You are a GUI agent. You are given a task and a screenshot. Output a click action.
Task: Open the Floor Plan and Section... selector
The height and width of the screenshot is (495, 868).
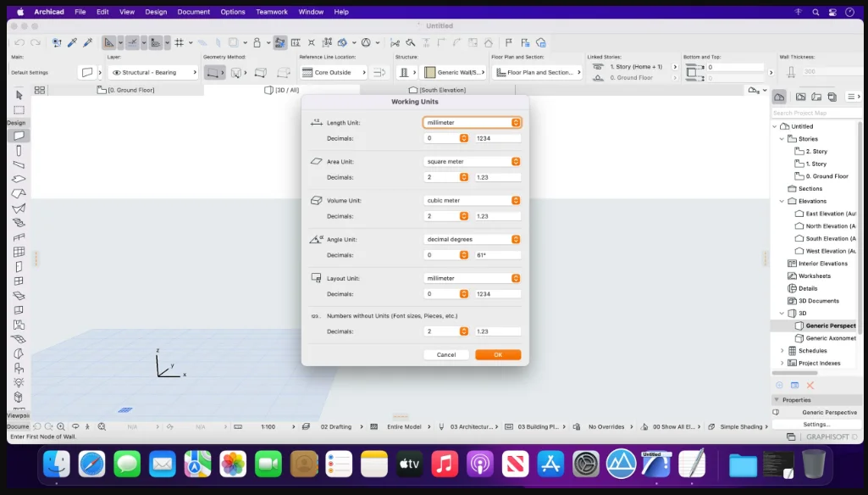(x=537, y=73)
